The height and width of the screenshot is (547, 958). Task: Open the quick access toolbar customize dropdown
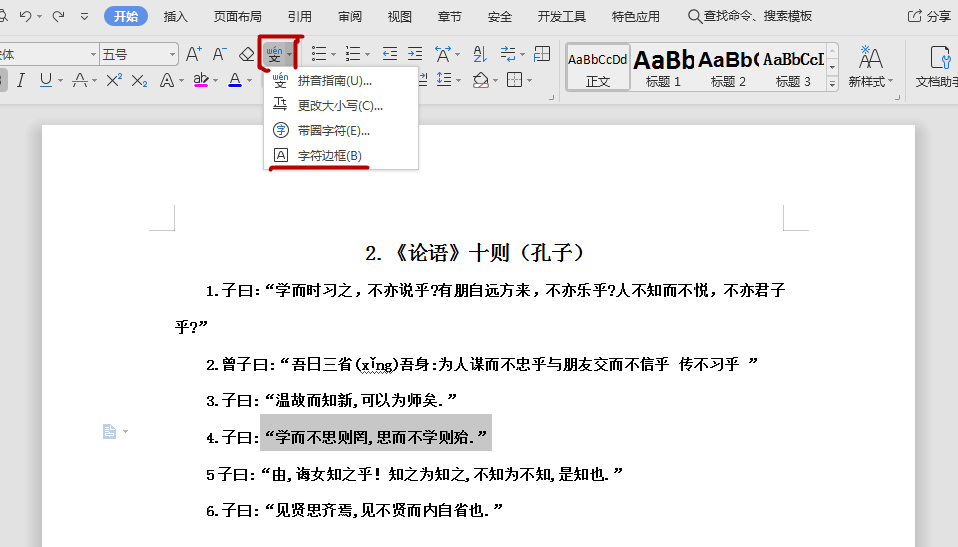[84, 17]
